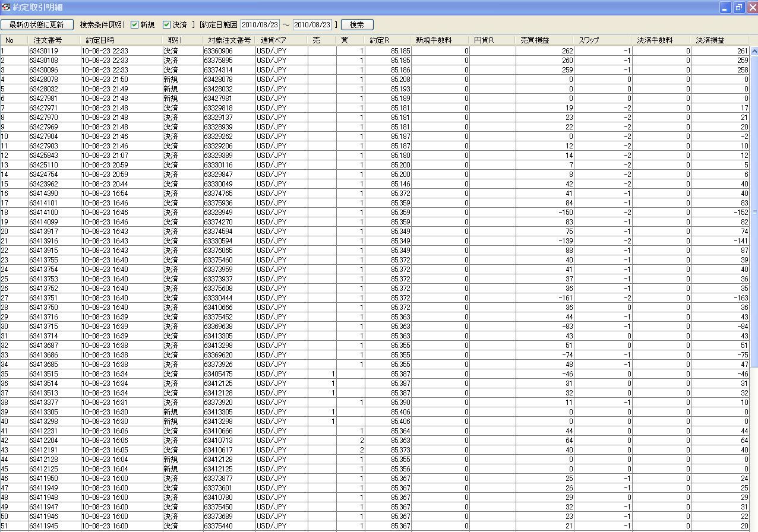Select order number 63430108 cell

[x=54, y=61]
